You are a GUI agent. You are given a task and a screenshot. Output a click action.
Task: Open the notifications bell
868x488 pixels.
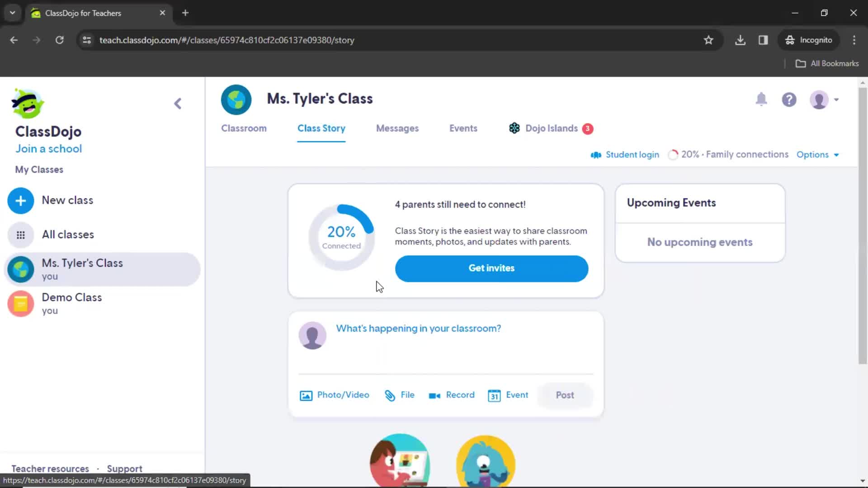pos(761,99)
